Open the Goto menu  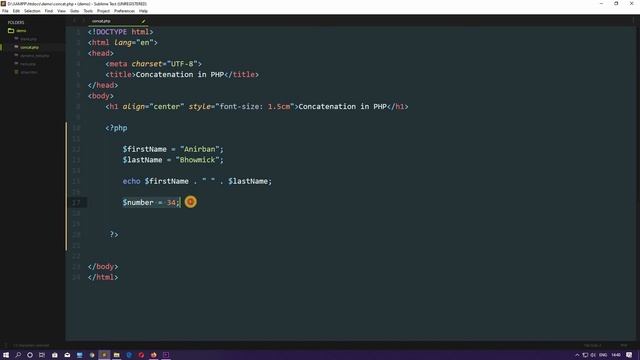[x=75, y=11]
